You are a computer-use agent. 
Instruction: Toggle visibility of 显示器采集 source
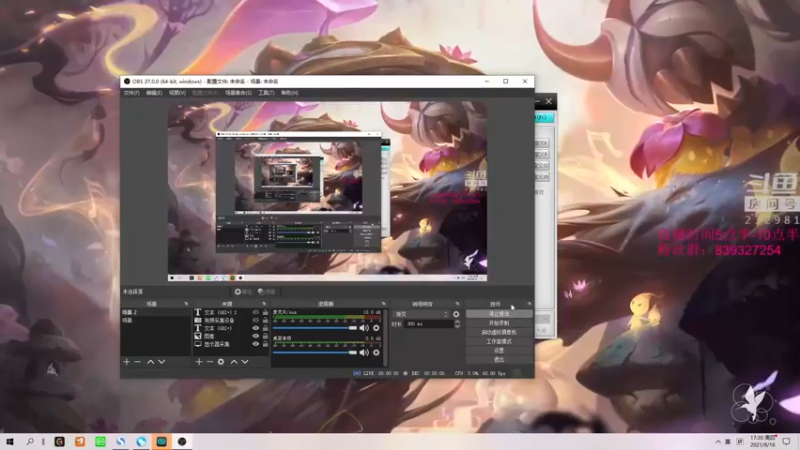coord(256,344)
